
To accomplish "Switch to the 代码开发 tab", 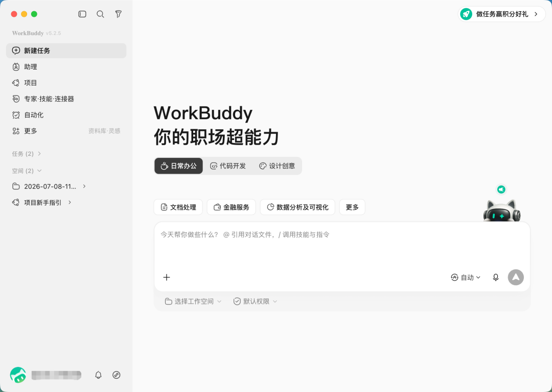I will click(x=228, y=166).
